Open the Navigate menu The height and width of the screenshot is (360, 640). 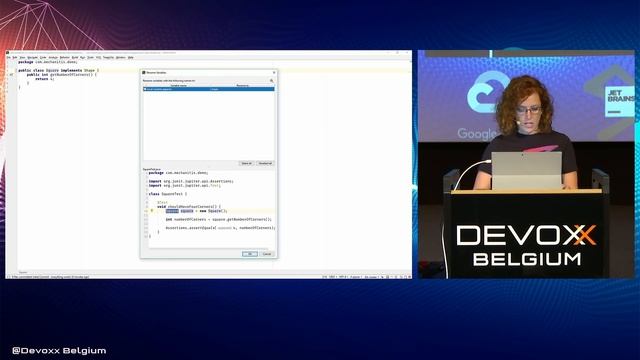(x=32, y=58)
